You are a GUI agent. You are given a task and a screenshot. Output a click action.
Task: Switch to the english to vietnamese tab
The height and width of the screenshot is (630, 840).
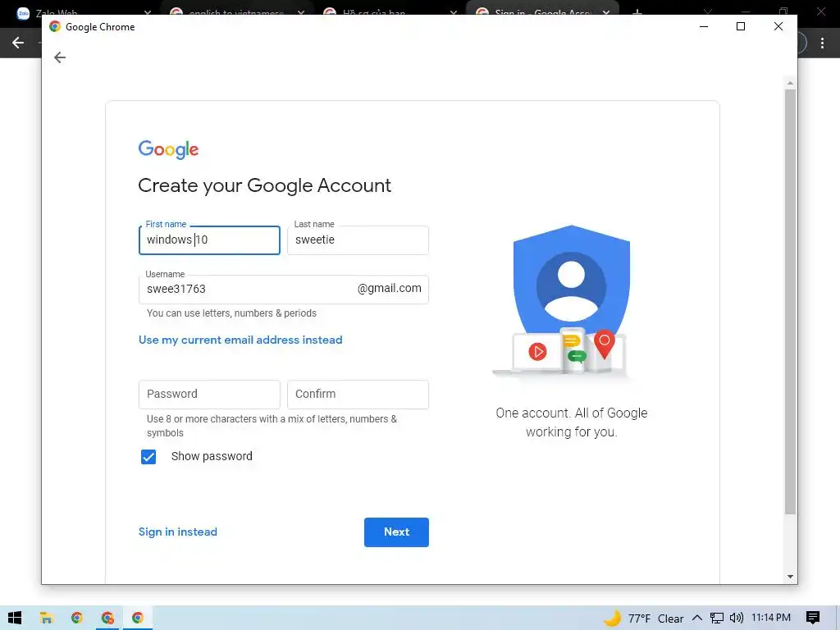click(x=235, y=7)
